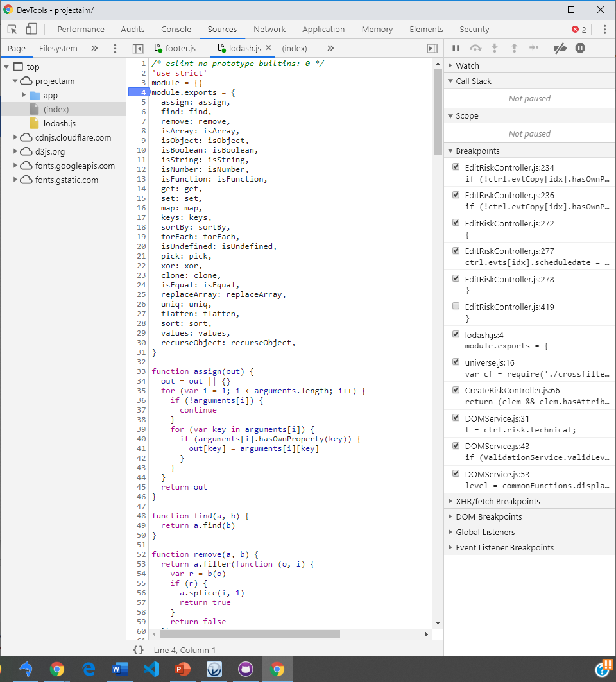Expand XHR/fetch Breakpoints section
This screenshot has height=682, width=616.
tap(497, 501)
